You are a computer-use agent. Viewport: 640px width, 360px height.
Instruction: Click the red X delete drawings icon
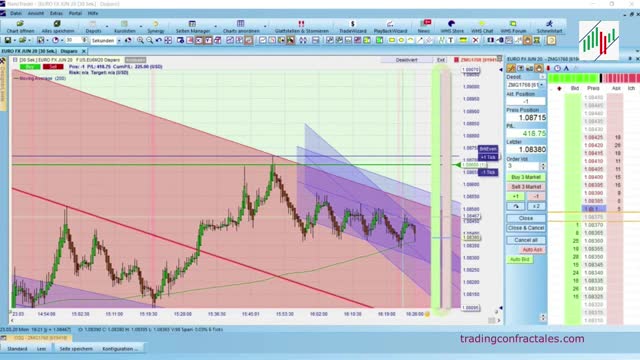476,40
